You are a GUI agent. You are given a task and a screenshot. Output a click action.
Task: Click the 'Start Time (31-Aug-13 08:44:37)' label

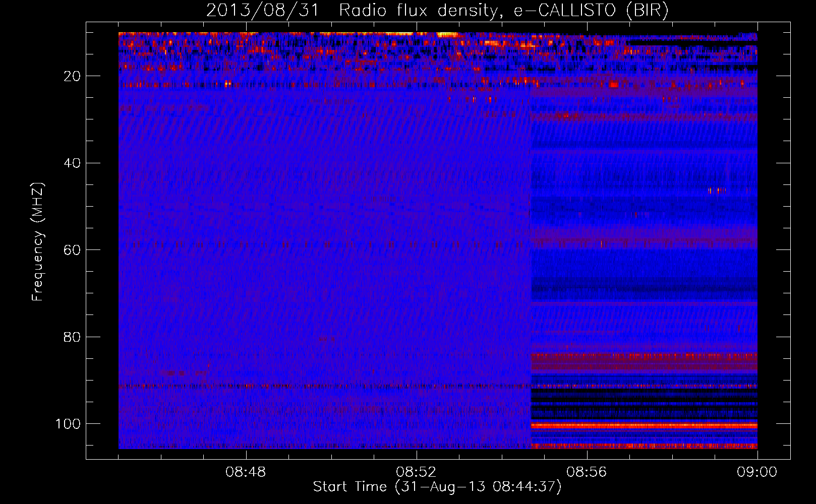(x=437, y=487)
